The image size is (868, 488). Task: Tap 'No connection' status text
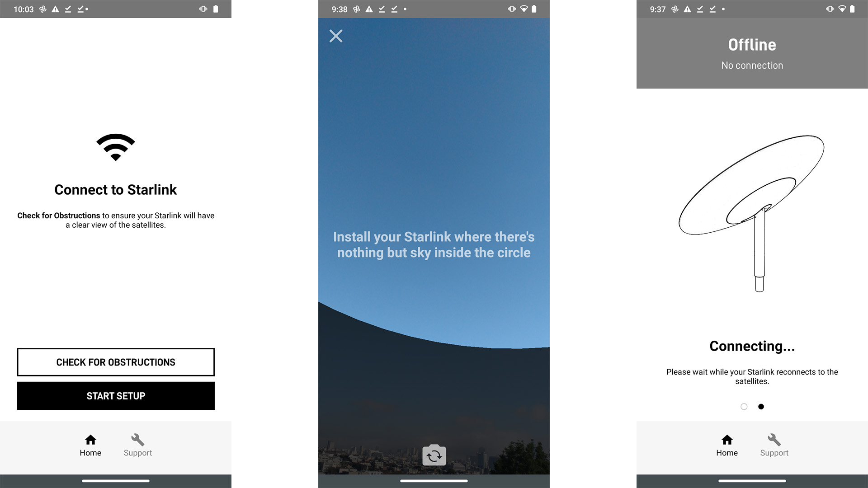tap(752, 66)
